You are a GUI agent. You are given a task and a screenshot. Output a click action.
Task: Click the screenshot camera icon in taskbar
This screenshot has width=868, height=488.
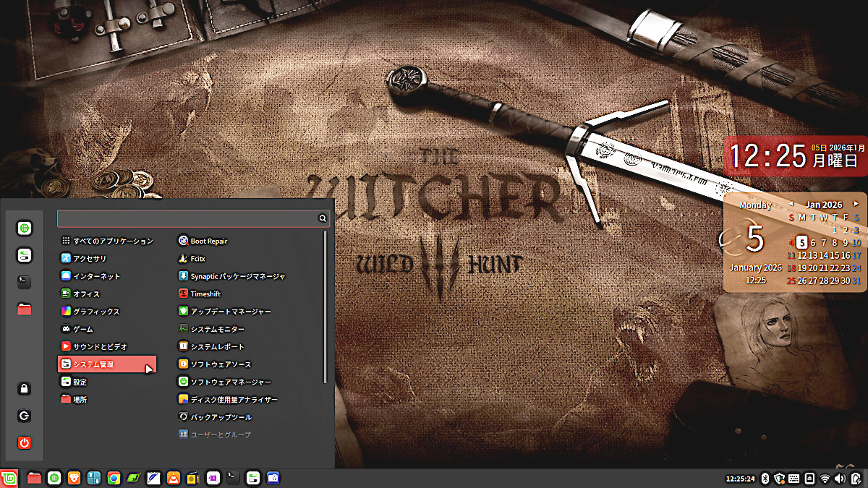pyautogui.click(x=272, y=478)
